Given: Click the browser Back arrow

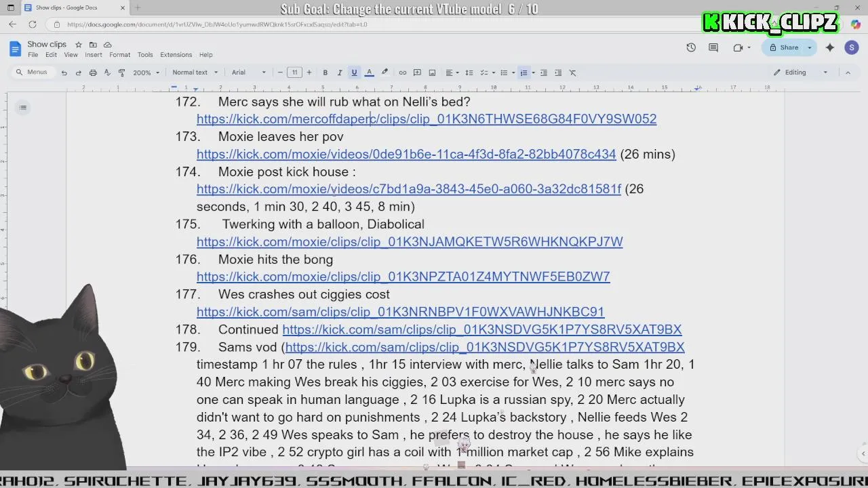Looking at the screenshot, I should click(x=13, y=24).
